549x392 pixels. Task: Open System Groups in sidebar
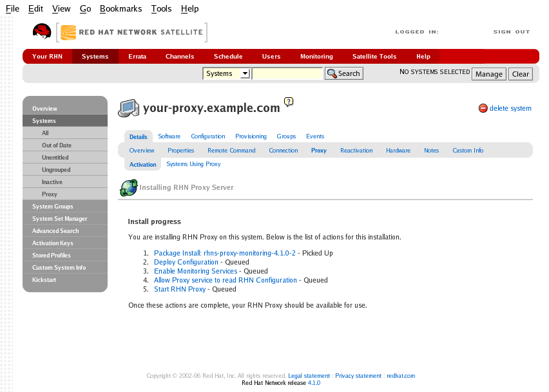click(65, 207)
